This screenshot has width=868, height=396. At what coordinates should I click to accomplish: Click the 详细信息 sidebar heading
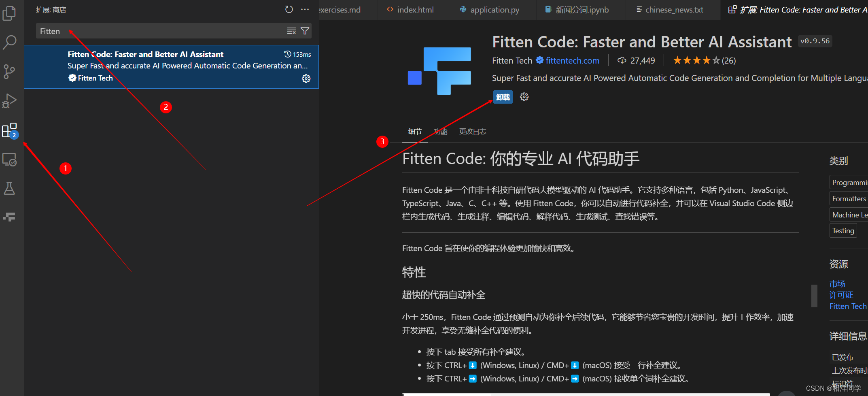click(x=848, y=336)
